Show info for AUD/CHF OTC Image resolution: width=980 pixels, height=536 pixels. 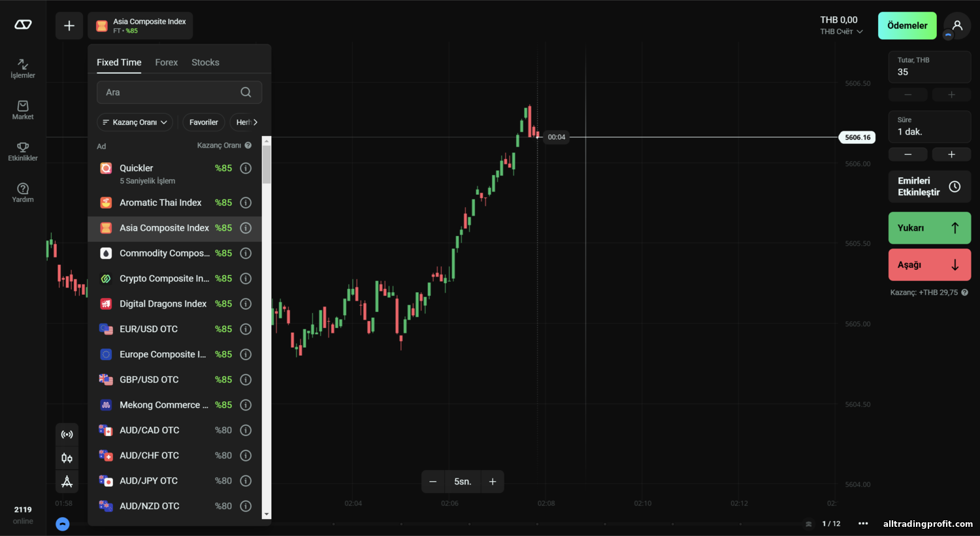tap(246, 456)
